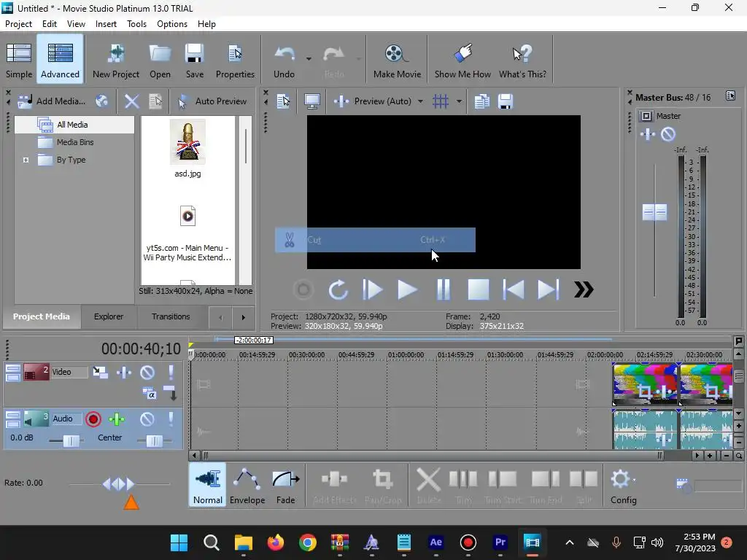747x560 pixels.
Task: Adjust Audio track pan slider
Action: (x=155, y=441)
